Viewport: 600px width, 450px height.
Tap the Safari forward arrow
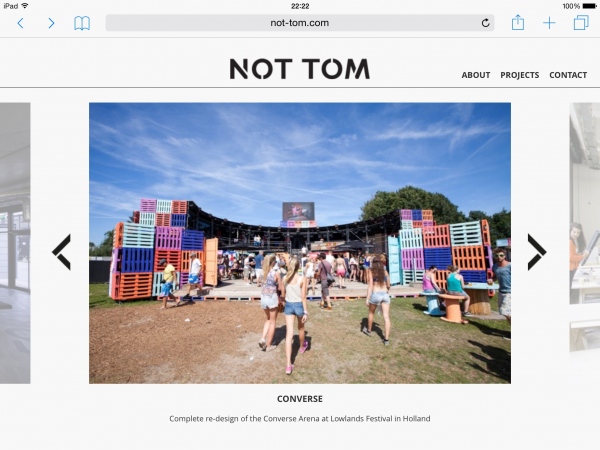coord(51,23)
